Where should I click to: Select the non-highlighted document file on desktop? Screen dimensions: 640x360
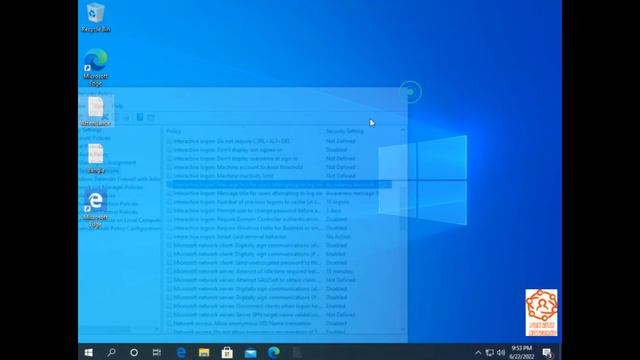96,158
